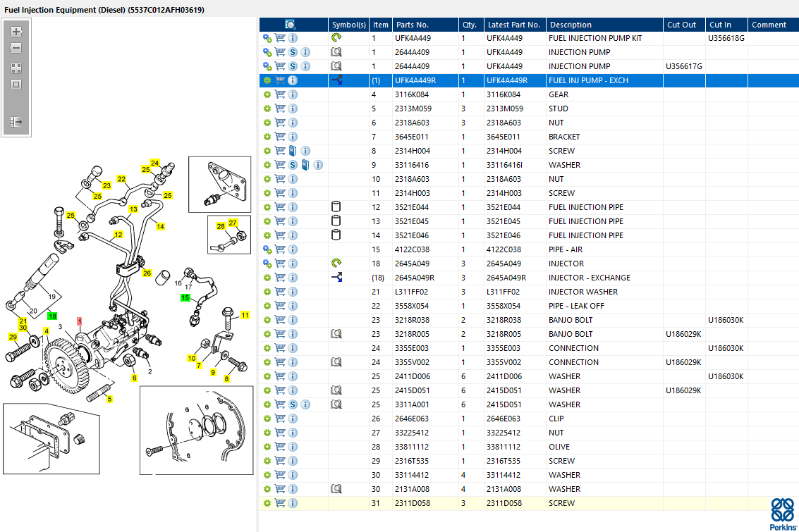
Task: Click green callout 15 on the diagram
Action: tap(185, 297)
